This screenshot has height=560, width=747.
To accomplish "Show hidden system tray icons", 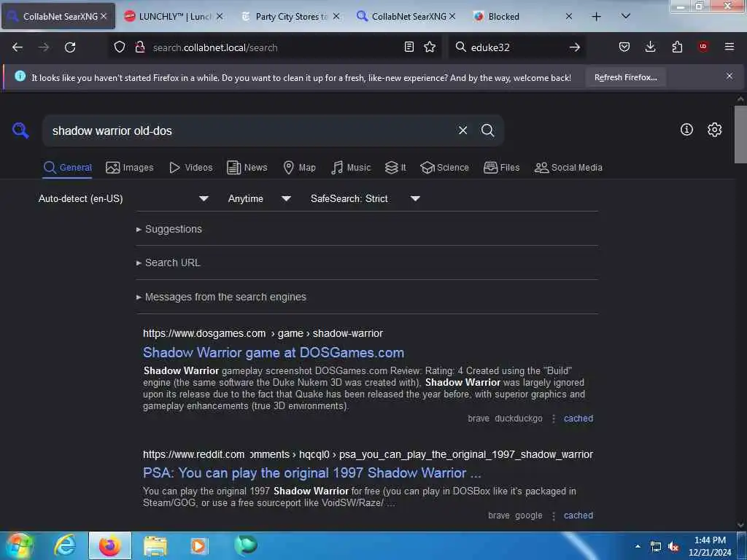I will click(x=638, y=546).
